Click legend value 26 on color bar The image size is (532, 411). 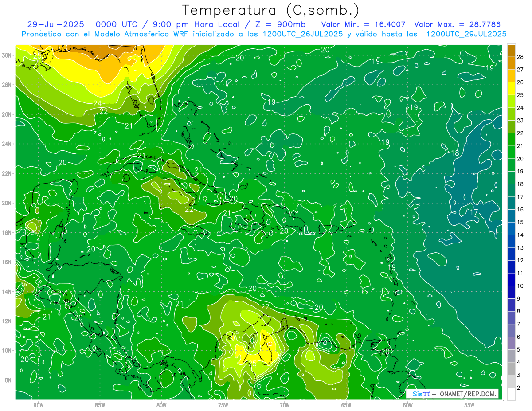[x=521, y=82]
